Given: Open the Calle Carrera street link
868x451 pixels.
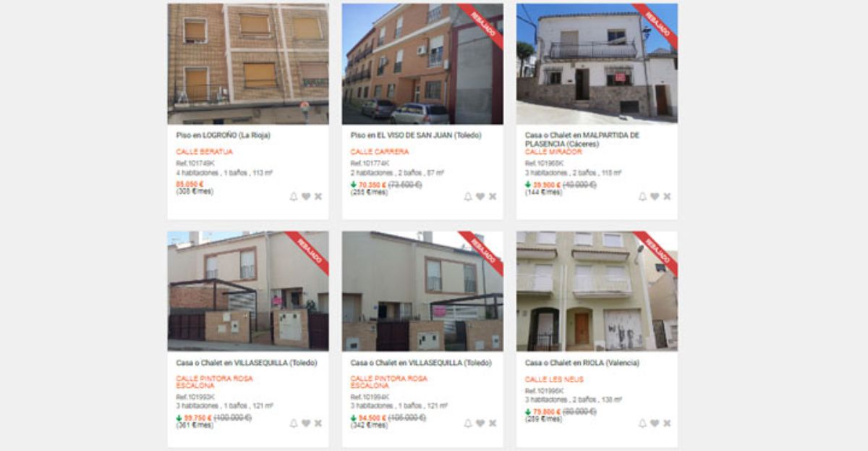Looking at the screenshot, I should (380, 152).
